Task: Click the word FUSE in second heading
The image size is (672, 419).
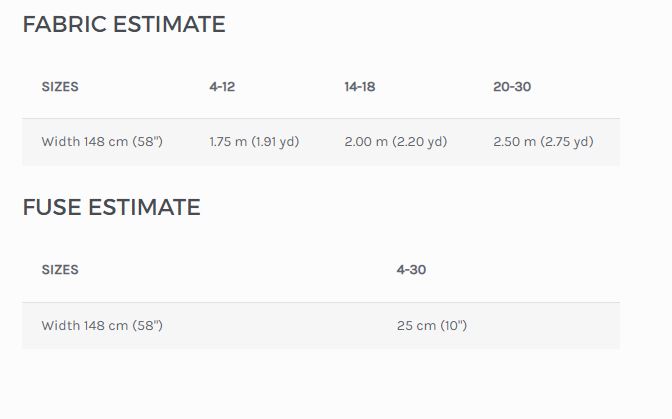Action: click(52, 207)
